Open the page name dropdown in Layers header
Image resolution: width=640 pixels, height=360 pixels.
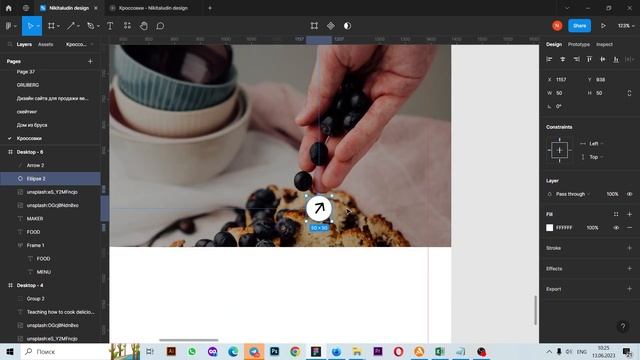tap(80, 44)
